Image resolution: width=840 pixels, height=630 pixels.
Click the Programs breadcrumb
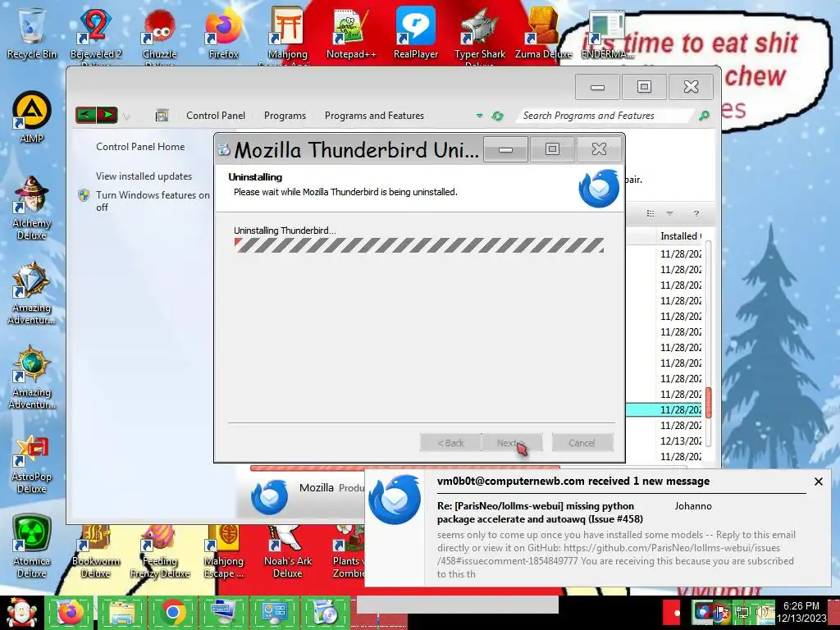pyautogui.click(x=285, y=116)
